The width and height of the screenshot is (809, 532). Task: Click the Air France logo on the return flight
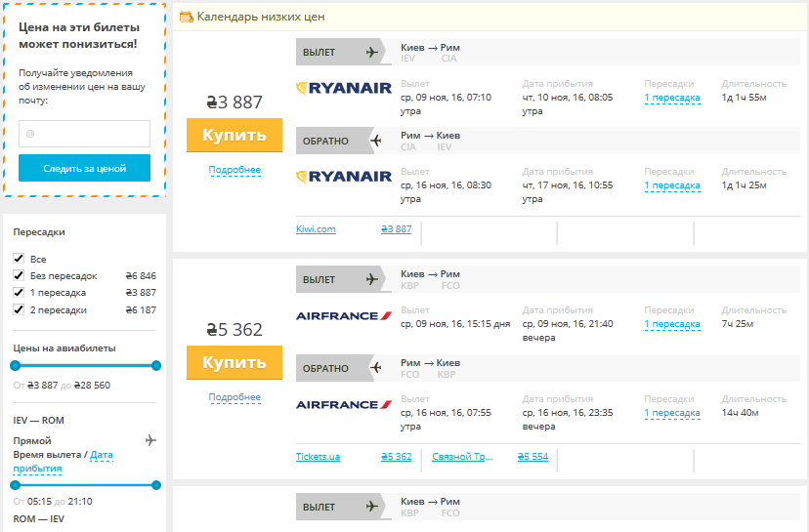pos(344,405)
